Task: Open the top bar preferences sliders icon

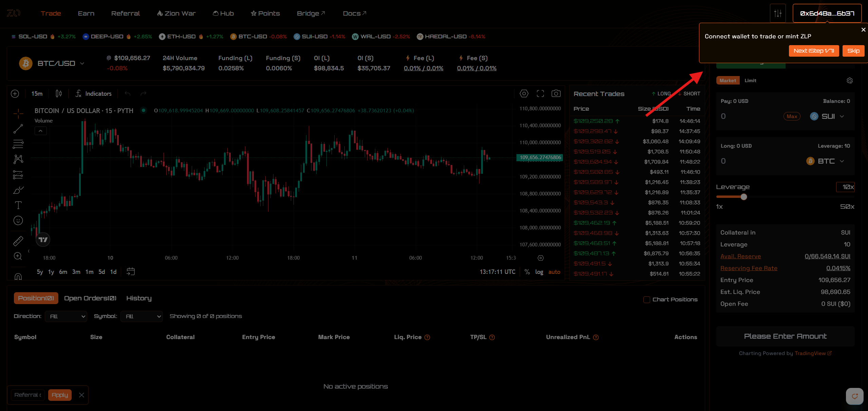Action: [778, 14]
